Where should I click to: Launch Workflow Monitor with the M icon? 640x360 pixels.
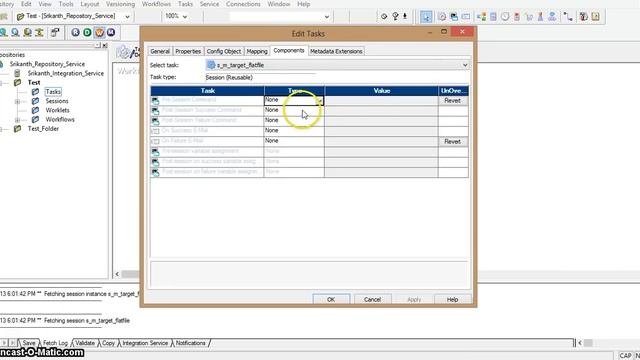[x=111, y=32]
